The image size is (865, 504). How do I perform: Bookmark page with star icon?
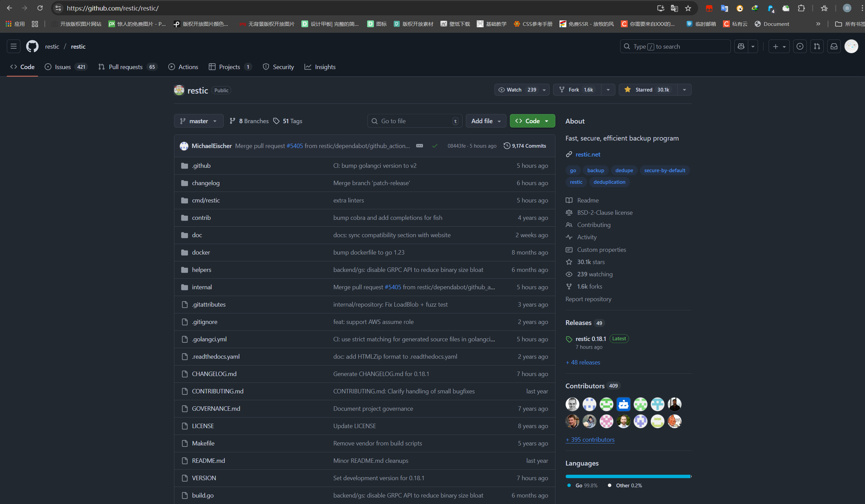click(688, 8)
